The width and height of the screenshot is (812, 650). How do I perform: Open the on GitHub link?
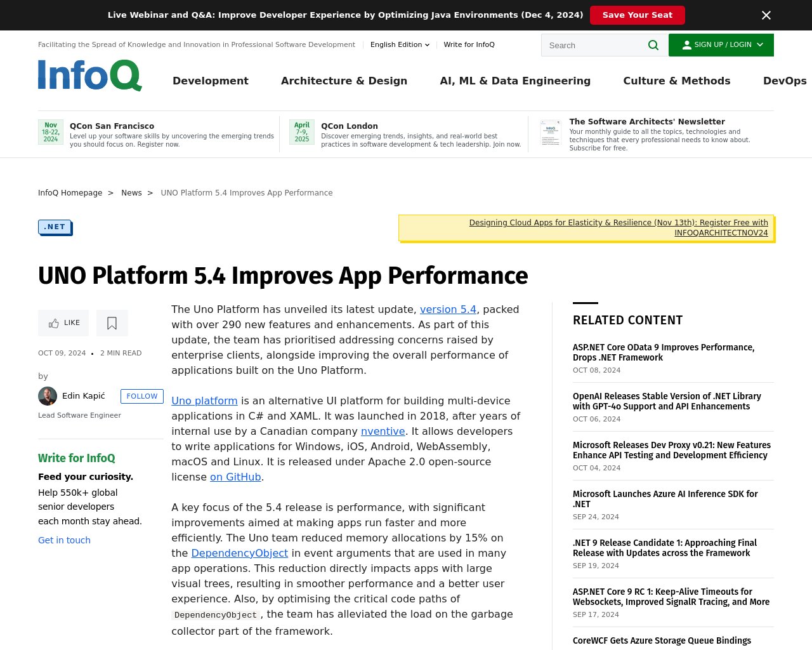click(x=235, y=477)
